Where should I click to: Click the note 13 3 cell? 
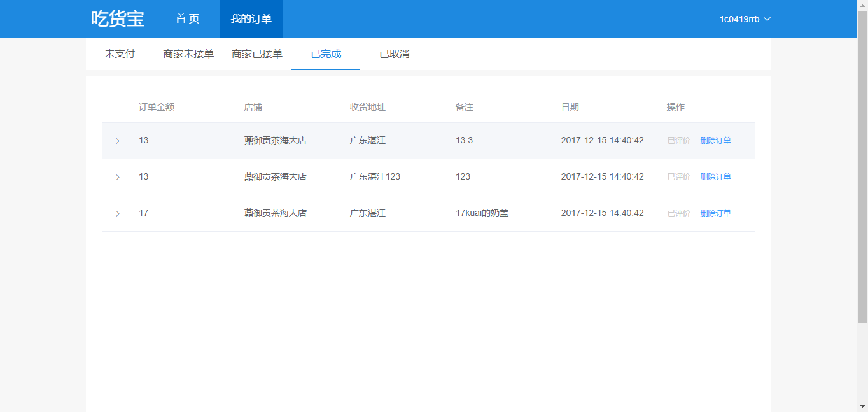tap(465, 141)
